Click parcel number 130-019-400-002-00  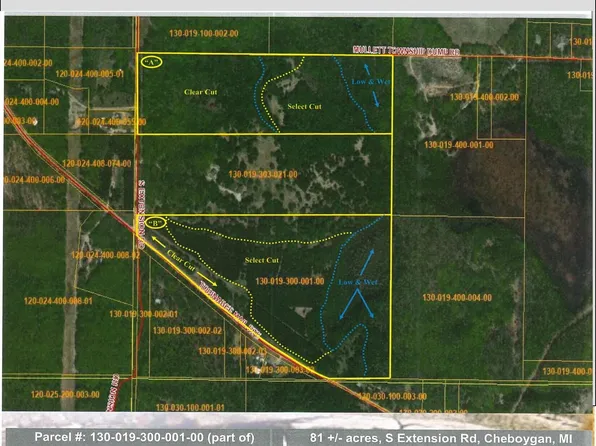[x=484, y=97]
